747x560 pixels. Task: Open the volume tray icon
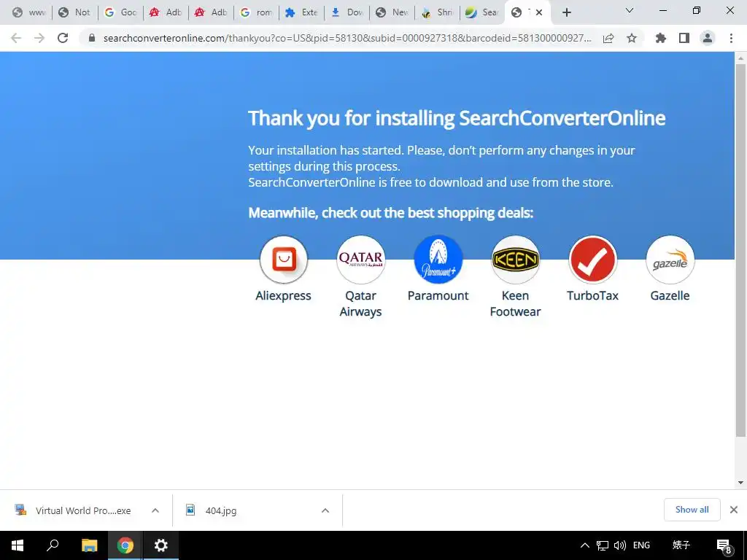tap(620, 545)
